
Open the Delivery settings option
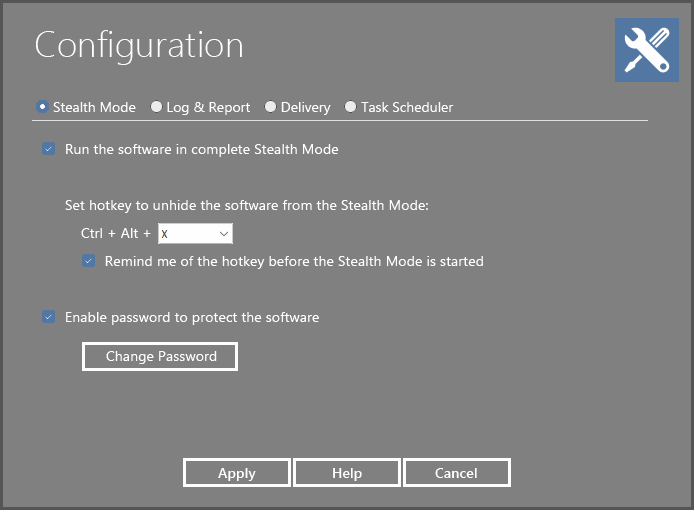click(x=270, y=107)
